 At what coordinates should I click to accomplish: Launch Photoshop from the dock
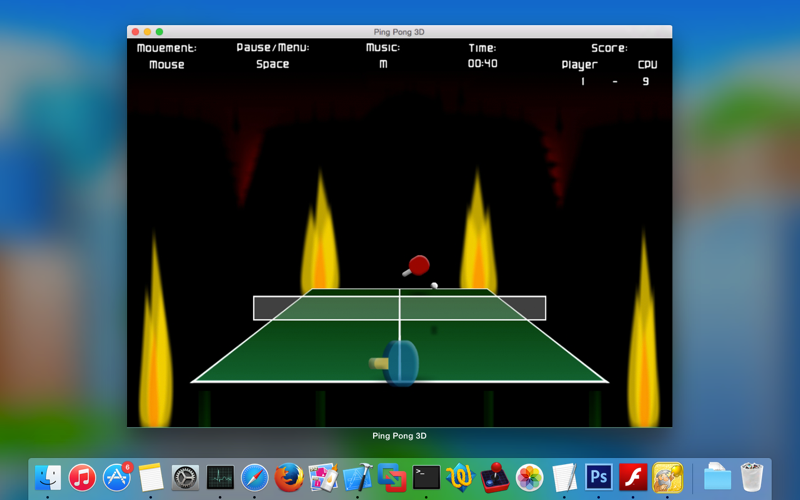tap(598, 478)
